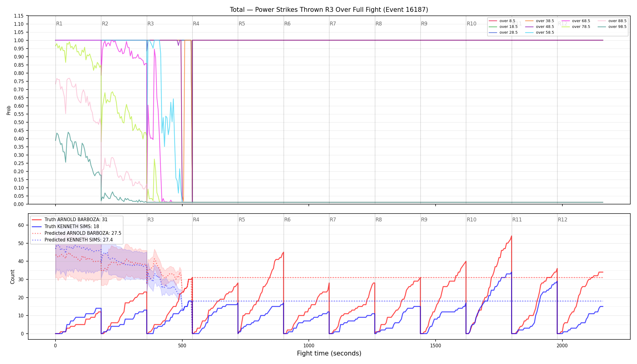This screenshot has height=364, width=637.
Task: Click the 1000 tick label on x-axis
Action: [x=309, y=345]
